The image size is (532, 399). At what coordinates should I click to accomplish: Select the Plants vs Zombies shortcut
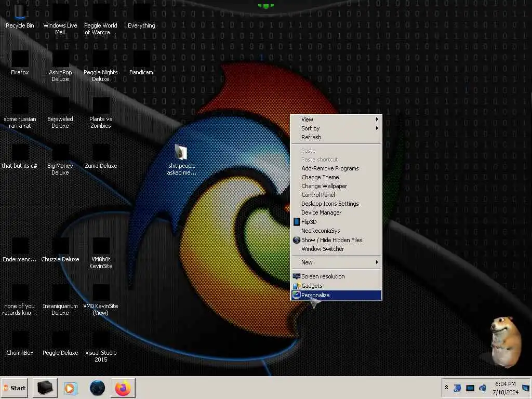point(100,113)
